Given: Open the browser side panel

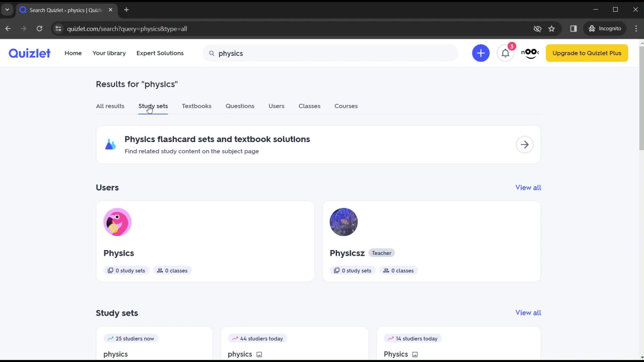Looking at the screenshot, I should pos(574,28).
